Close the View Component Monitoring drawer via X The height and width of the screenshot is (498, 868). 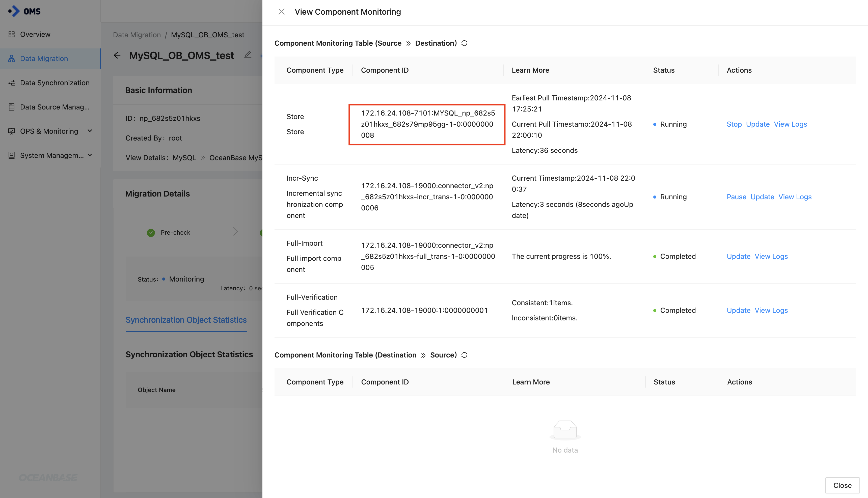pos(281,12)
